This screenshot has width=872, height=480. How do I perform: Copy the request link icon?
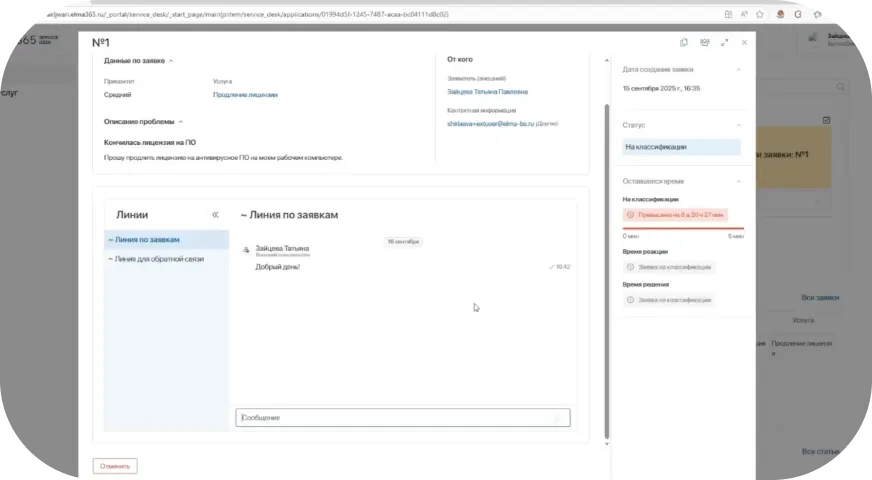click(684, 43)
